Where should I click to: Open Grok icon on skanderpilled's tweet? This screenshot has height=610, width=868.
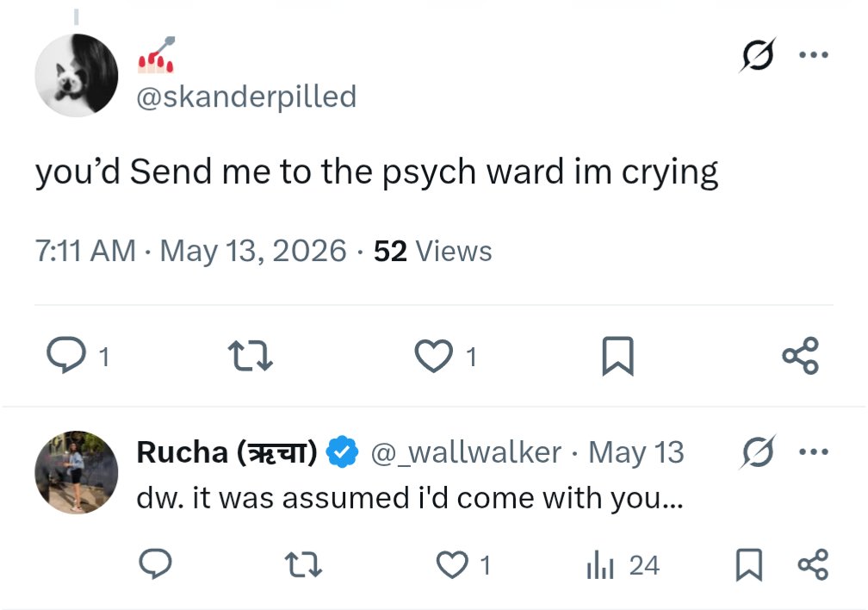click(757, 55)
